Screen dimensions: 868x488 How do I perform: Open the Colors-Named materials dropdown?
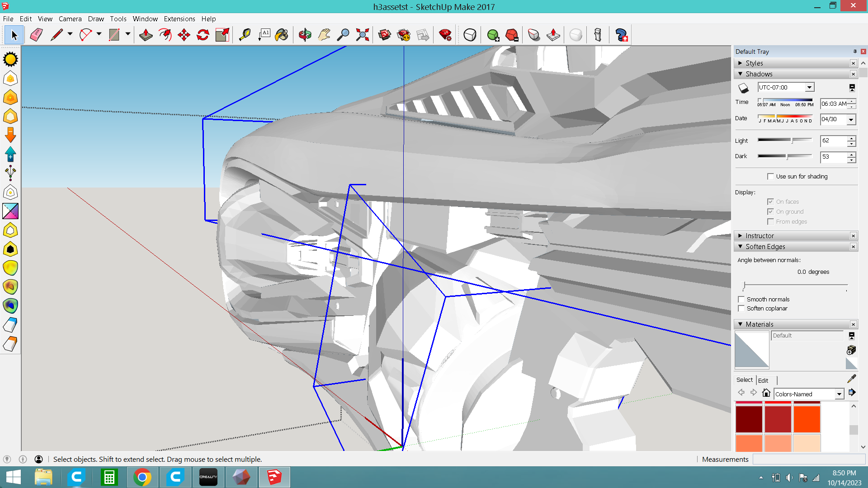839,394
